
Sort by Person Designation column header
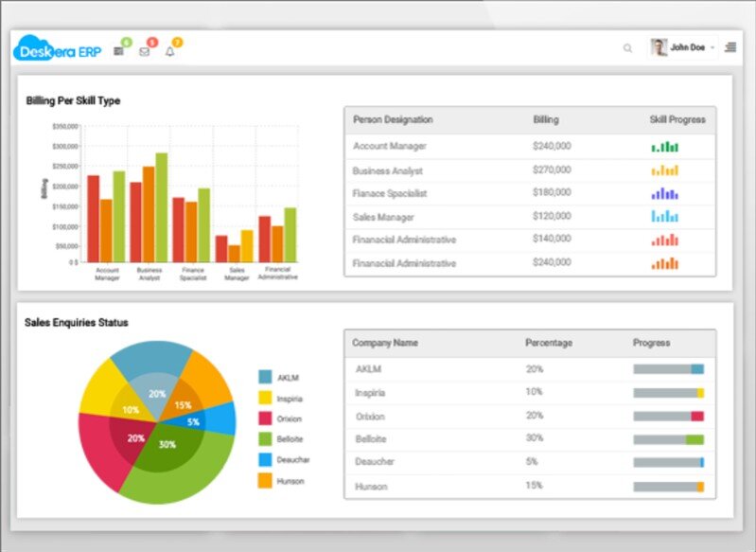(x=393, y=120)
